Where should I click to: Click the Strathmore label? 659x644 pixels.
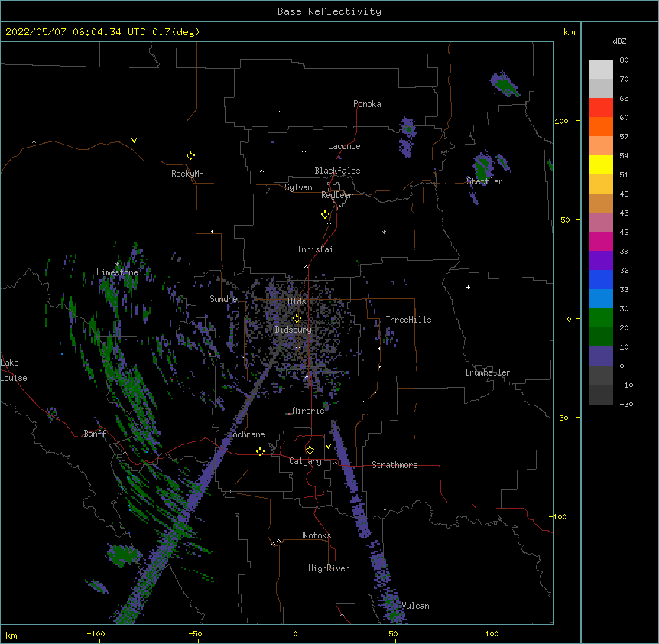[x=394, y=465]
